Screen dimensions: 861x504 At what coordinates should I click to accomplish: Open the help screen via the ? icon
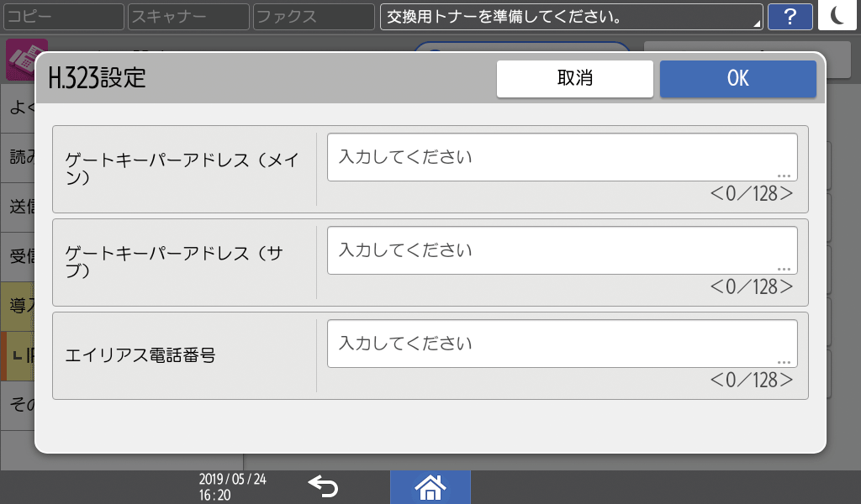[x=790, y=16]
